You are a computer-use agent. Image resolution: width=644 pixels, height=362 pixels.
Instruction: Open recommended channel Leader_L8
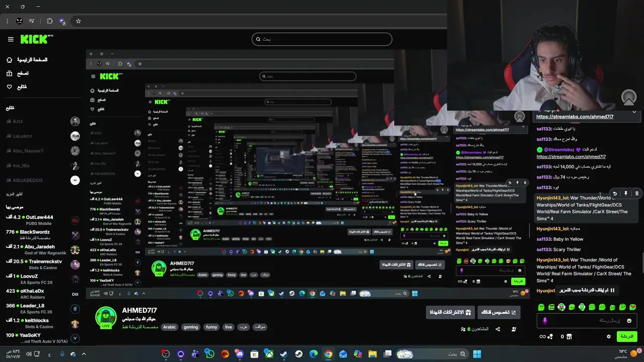point(43,308)
